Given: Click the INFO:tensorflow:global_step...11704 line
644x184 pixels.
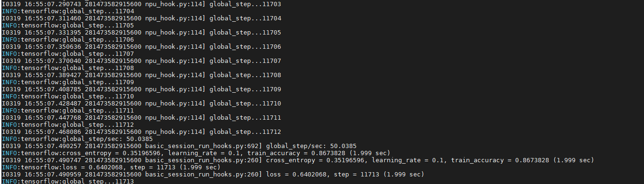Looking at the screenshot, I should [68, 11].
